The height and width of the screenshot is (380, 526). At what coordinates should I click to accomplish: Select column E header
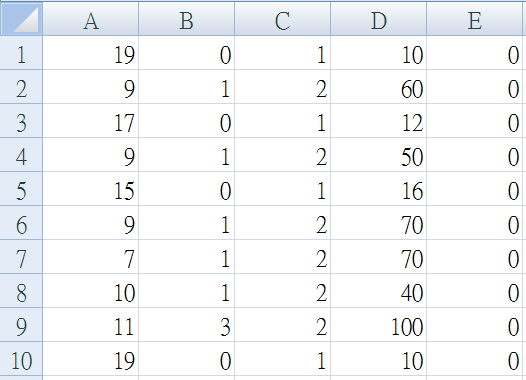pyautogui.click(x=474, y=18)
